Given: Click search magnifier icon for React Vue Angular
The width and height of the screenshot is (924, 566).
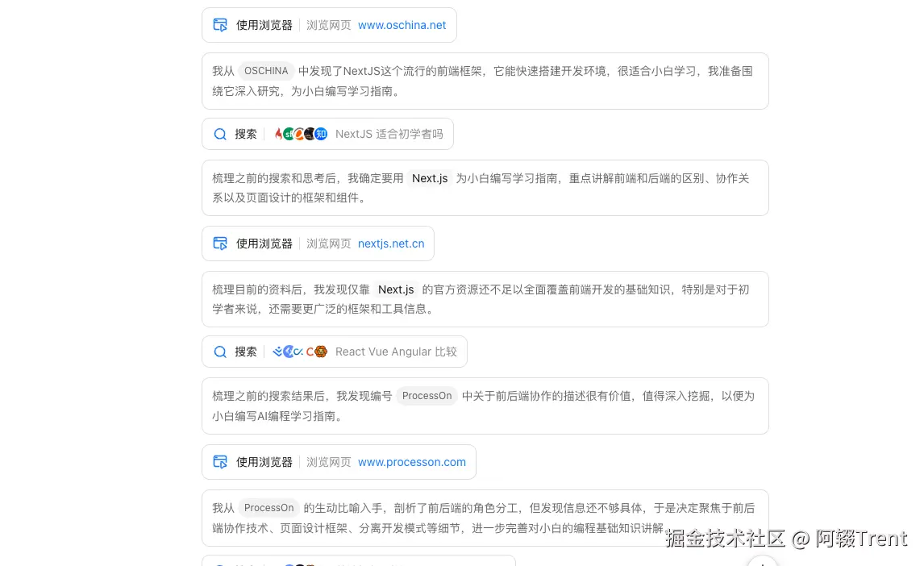Looking at the screenshot, I should (x=220, y=352).
